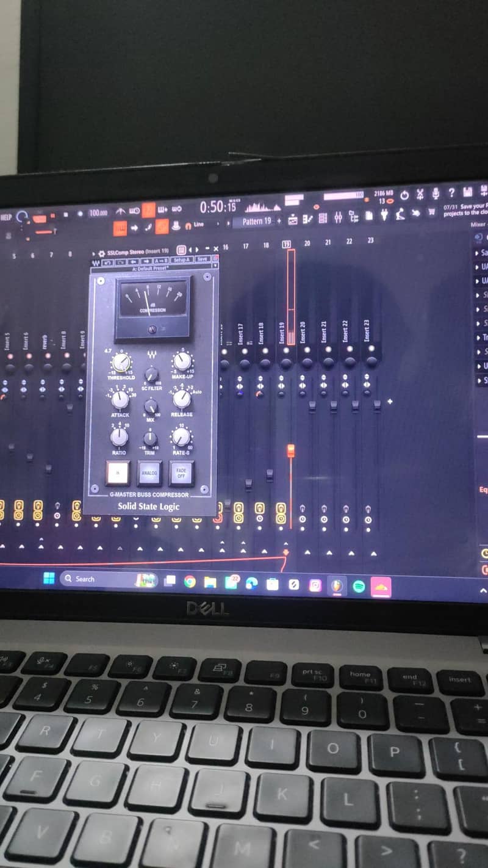Select mixer track 17 header

(245, 246)
